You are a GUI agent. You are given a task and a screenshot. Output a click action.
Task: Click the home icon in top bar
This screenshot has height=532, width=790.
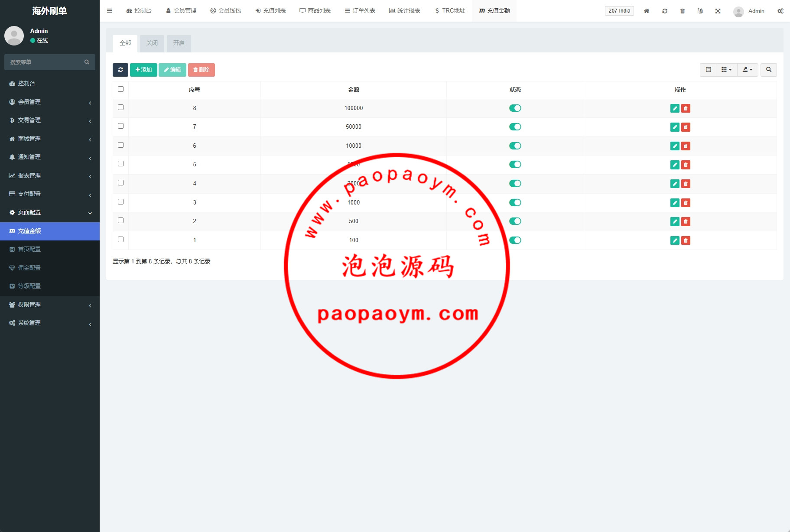coord(646,11)
